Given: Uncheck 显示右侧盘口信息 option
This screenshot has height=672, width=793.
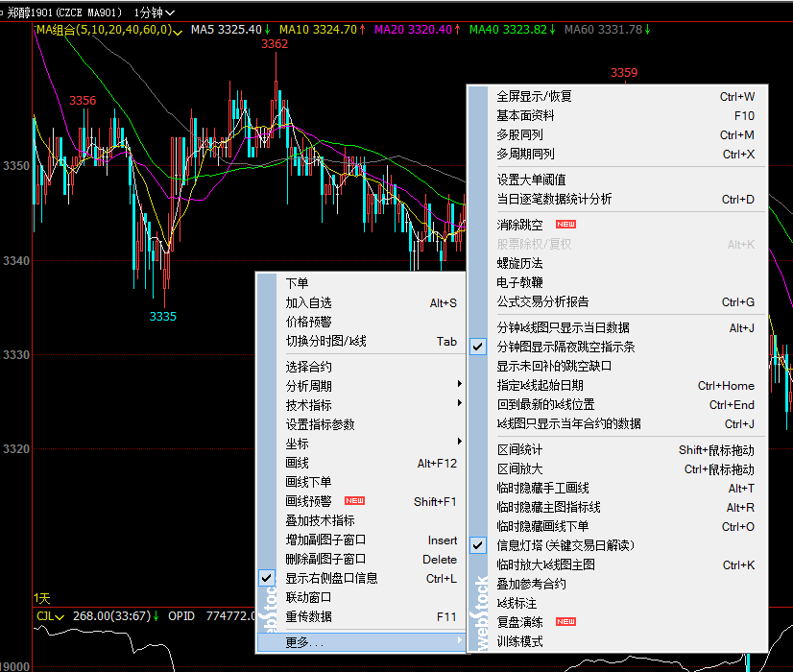Looking at the screenshot, I should (266, 578).
